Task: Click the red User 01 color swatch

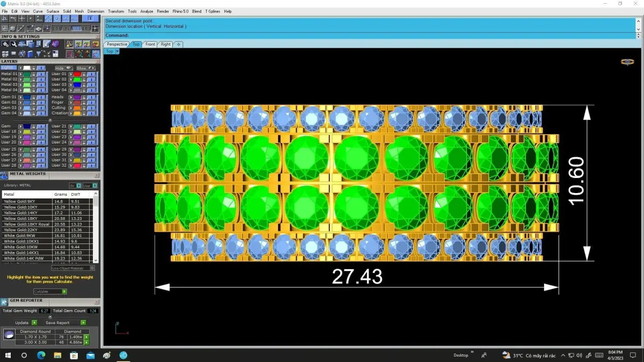Action: coord(77,74)
